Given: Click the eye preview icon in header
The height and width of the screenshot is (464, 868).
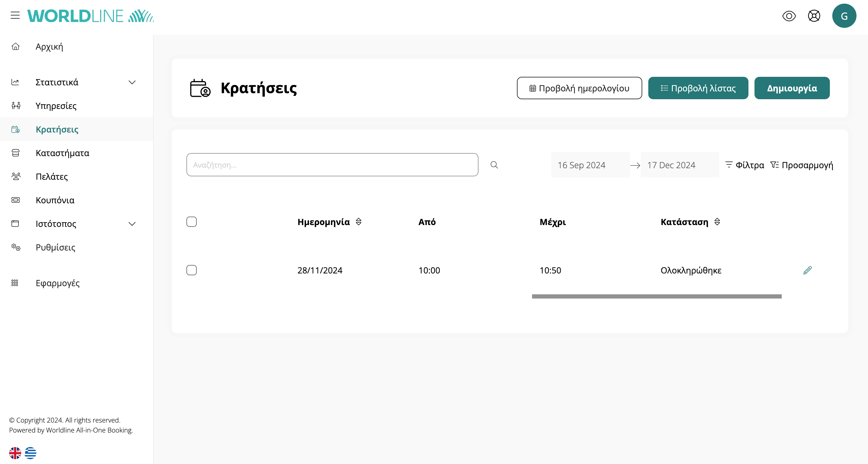Looking at the screenshot, I should coord(789,16).
